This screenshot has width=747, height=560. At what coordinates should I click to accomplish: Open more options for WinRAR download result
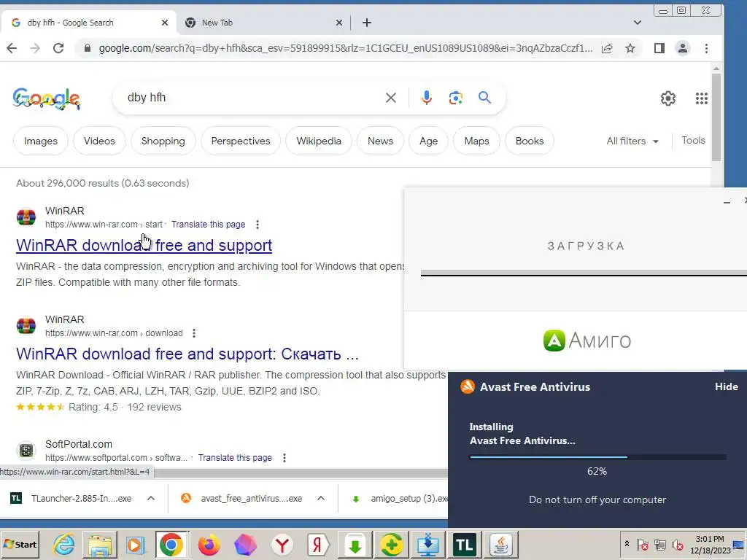tap(194, 332)
